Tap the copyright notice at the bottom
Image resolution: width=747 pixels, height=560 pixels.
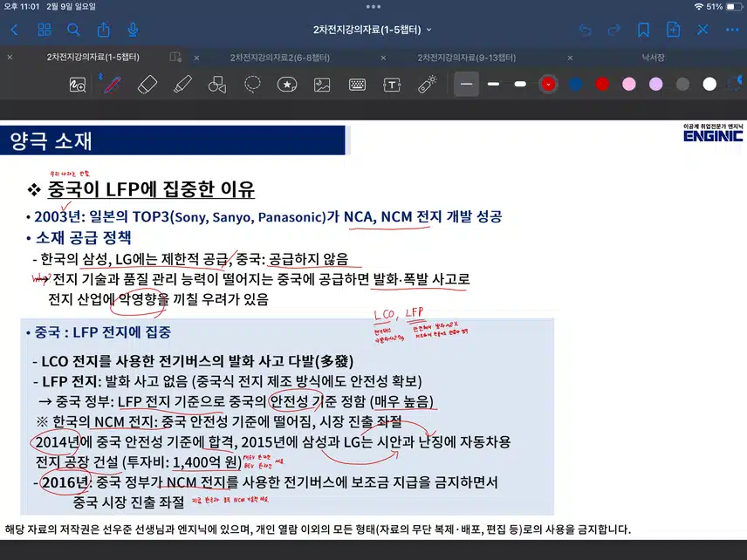coord(318,529)
